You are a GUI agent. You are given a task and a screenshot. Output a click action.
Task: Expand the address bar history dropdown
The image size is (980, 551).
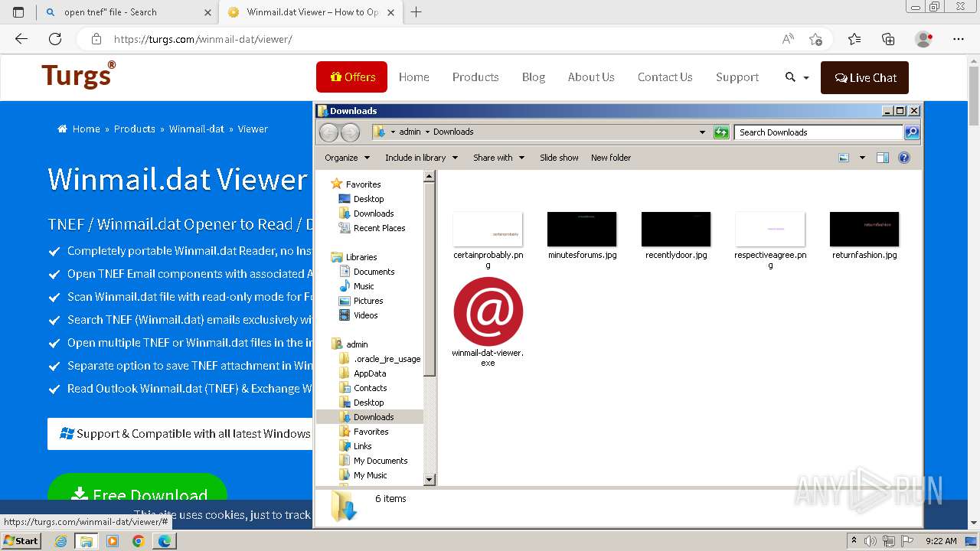point(702,132)
